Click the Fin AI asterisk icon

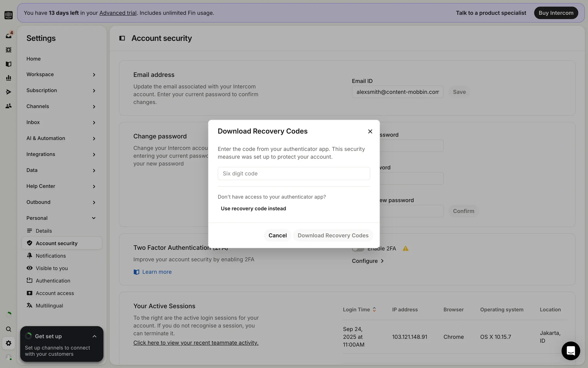point(9,50)
